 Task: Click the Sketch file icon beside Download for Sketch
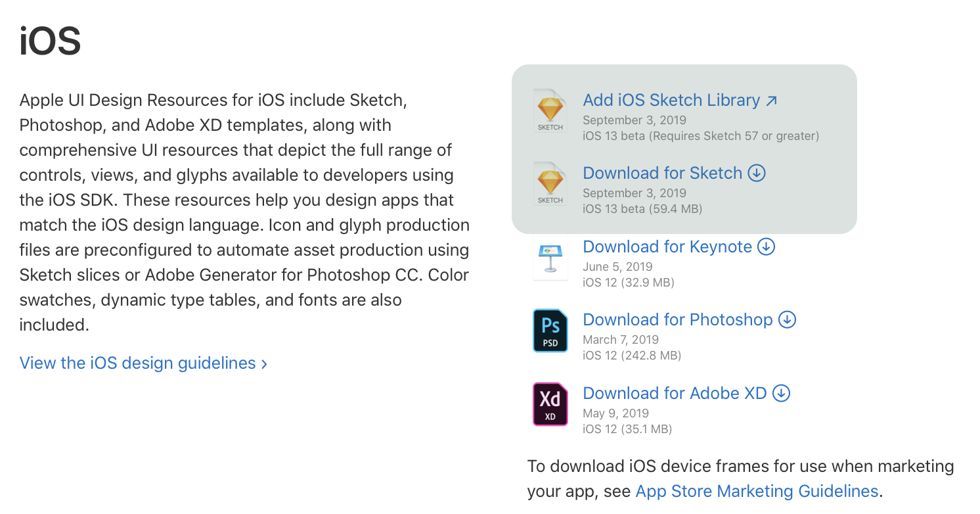pos(550,184)
